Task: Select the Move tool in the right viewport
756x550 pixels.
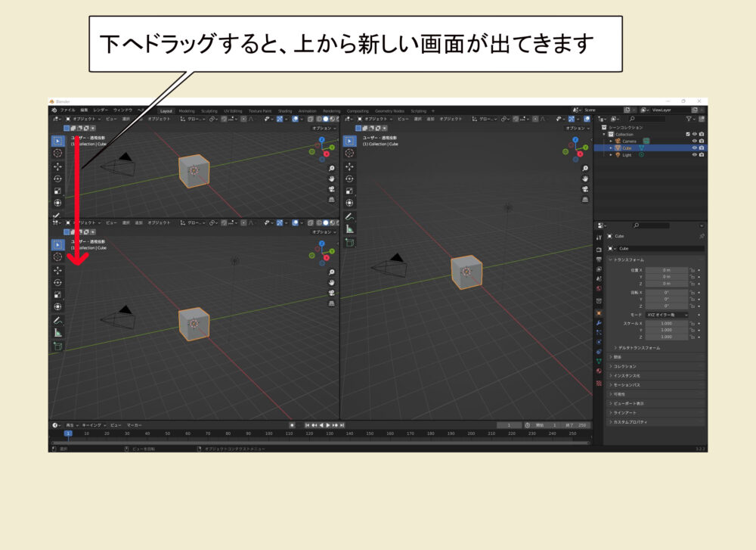Action: (x=349, y=166)
